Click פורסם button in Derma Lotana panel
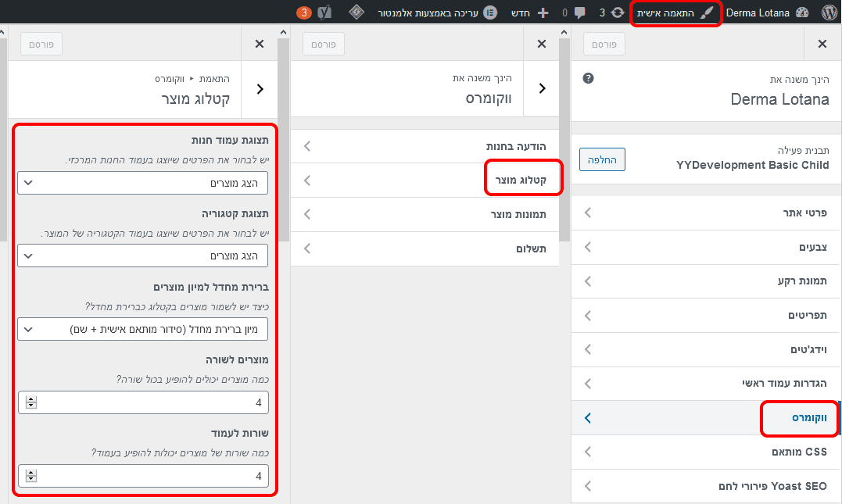This screenshot has width=842, height=504. pos(604,44)
